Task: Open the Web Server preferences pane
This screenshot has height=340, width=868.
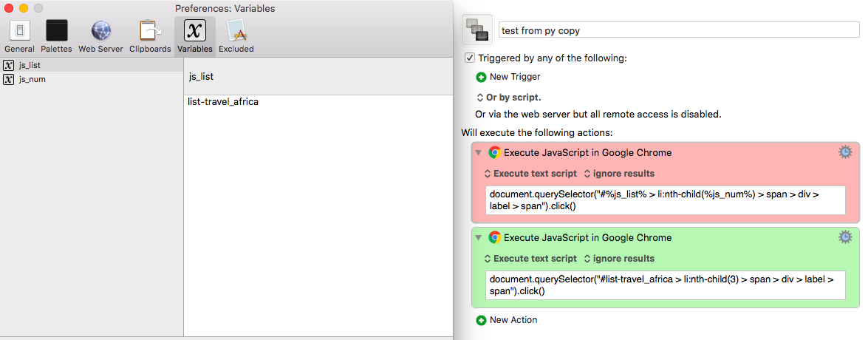Action: (x=100, y=36)
